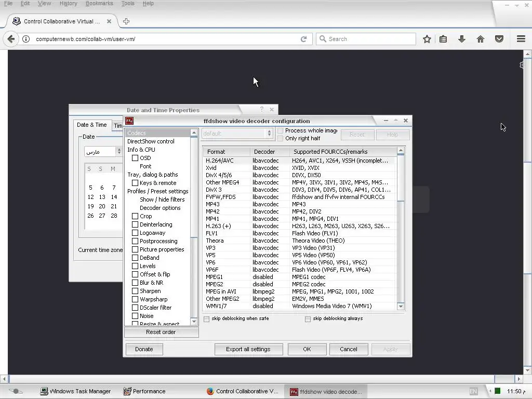Screen dimensions: 532x399
Task: Check skip deblocking always
Action: pyautogui.click(x=308, y=319)
